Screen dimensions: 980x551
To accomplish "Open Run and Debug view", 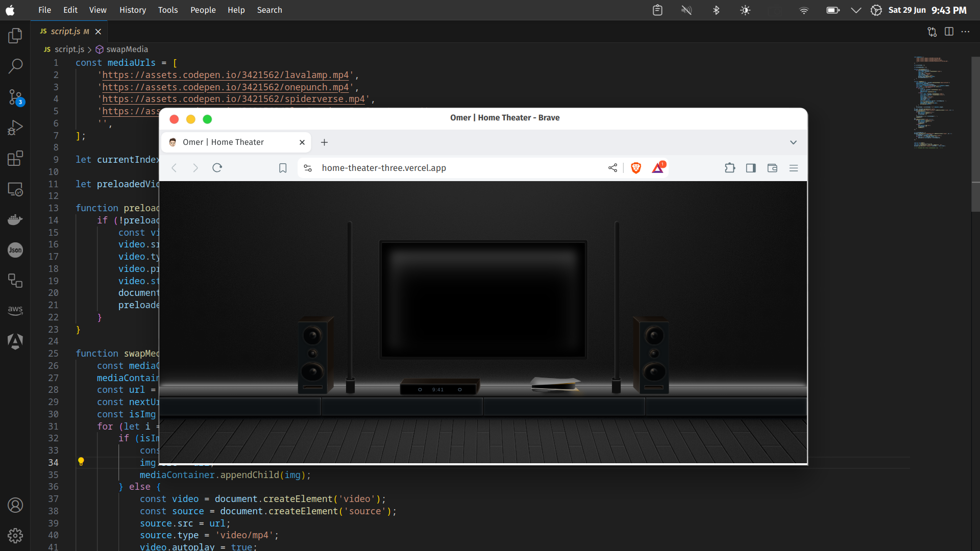I will click(15, 128).
